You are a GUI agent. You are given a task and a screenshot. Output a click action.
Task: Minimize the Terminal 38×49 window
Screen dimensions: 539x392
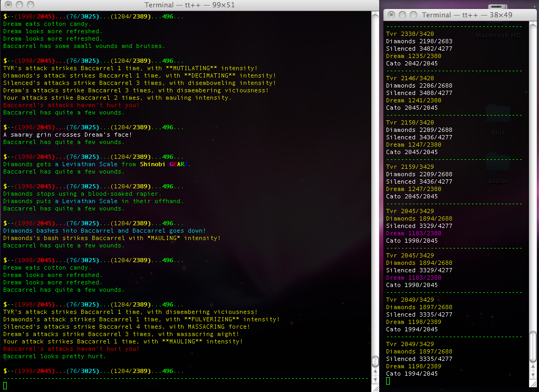click(x=402, y=15)
